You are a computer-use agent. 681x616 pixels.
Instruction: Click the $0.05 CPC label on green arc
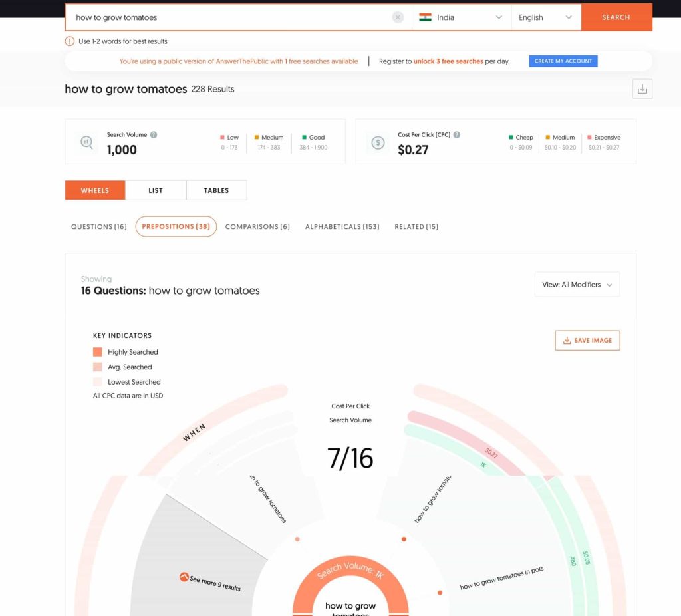(x=587, y=557)
